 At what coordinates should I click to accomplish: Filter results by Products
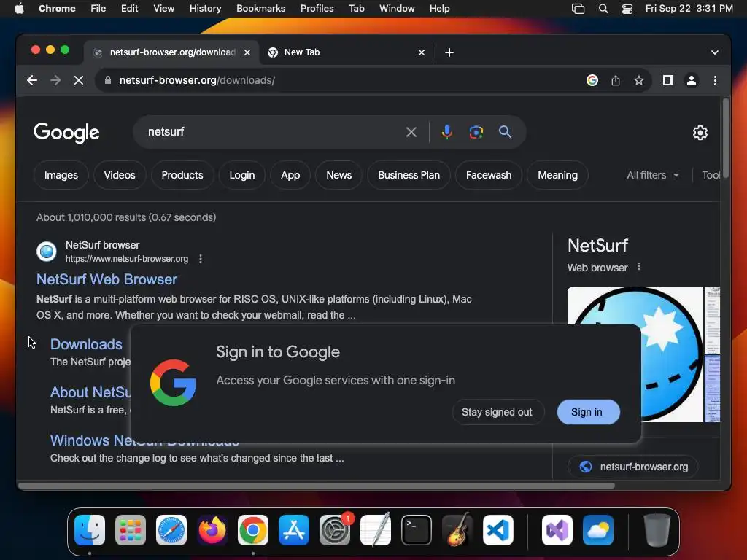[x=182, y=175]
